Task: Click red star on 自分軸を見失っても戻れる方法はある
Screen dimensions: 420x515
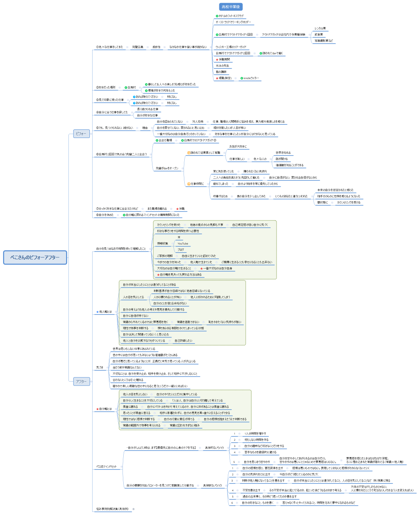Action: coord(158,274)
